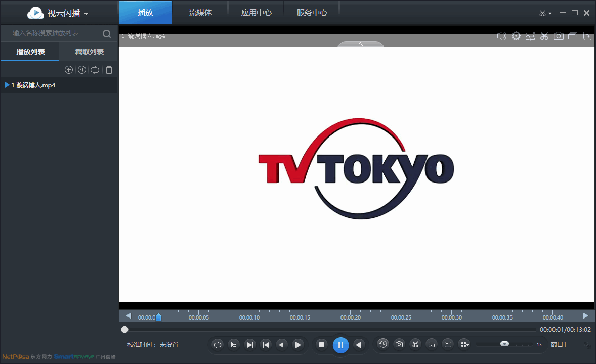
Task: Click the scissors clip icon on overlay
Action: point(544,36)
